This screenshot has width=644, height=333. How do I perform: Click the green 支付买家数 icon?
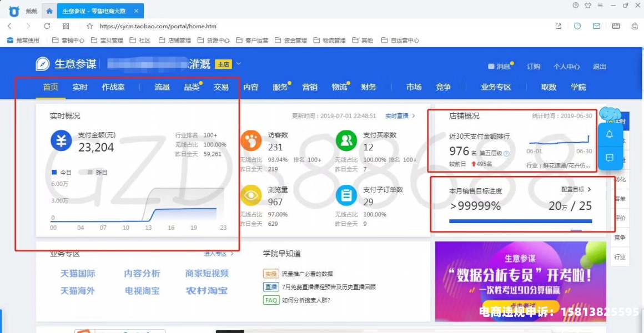click(x=346, y=141)
